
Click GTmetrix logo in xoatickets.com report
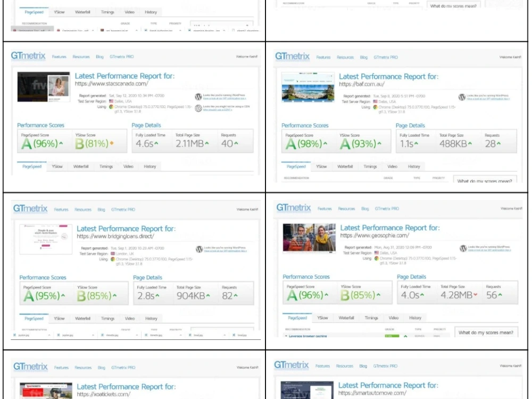[30, 367]
